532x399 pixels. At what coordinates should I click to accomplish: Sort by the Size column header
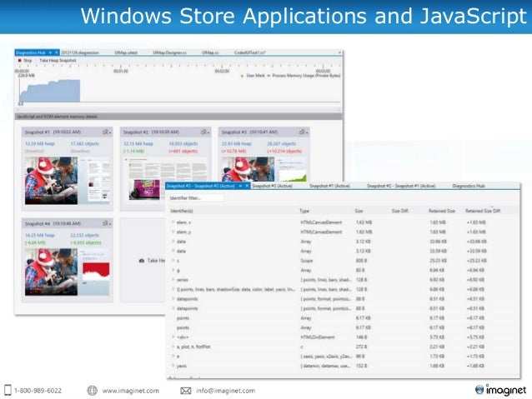click(359, 211)
